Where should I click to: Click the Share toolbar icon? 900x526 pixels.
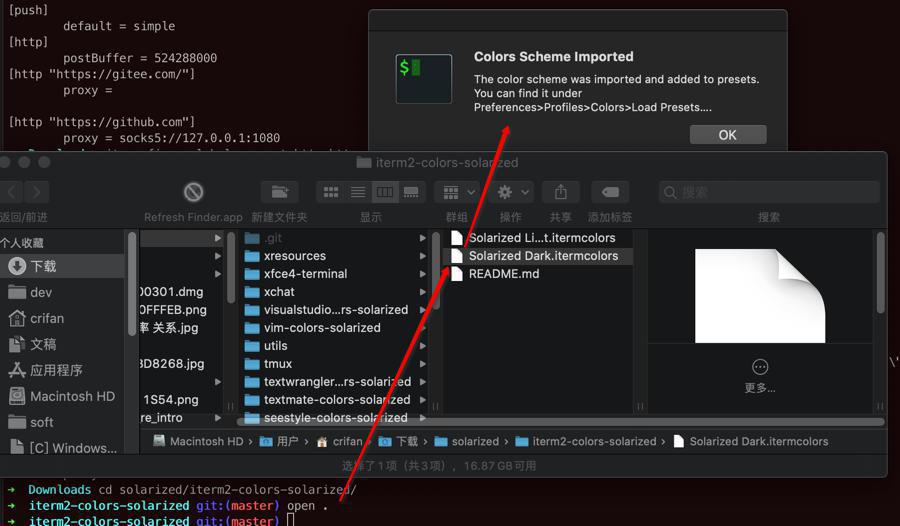coord(560,192)
